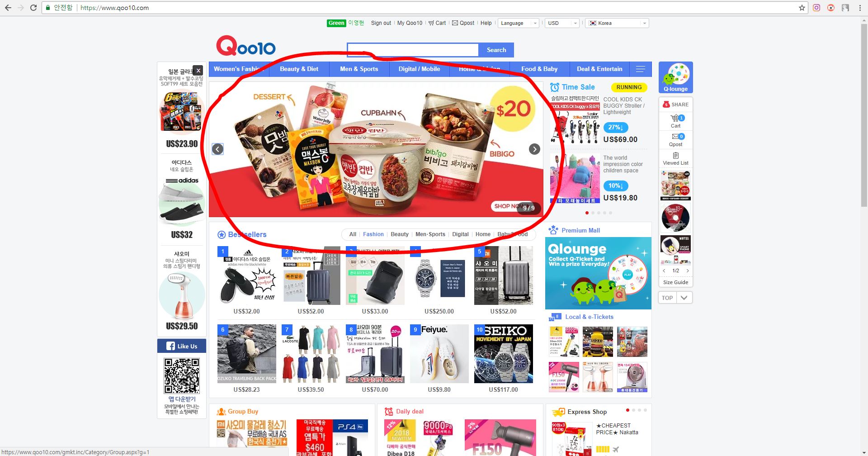Open the Language dropdown
868x456 pixels.
(518, 23)
